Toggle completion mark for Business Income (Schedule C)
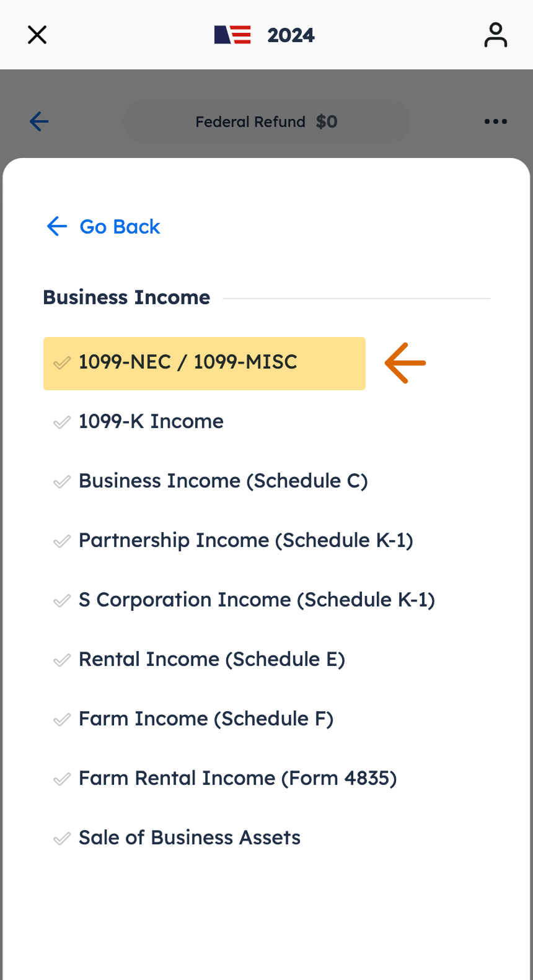Screen dimensions: 533x980 tap(61, 481)
